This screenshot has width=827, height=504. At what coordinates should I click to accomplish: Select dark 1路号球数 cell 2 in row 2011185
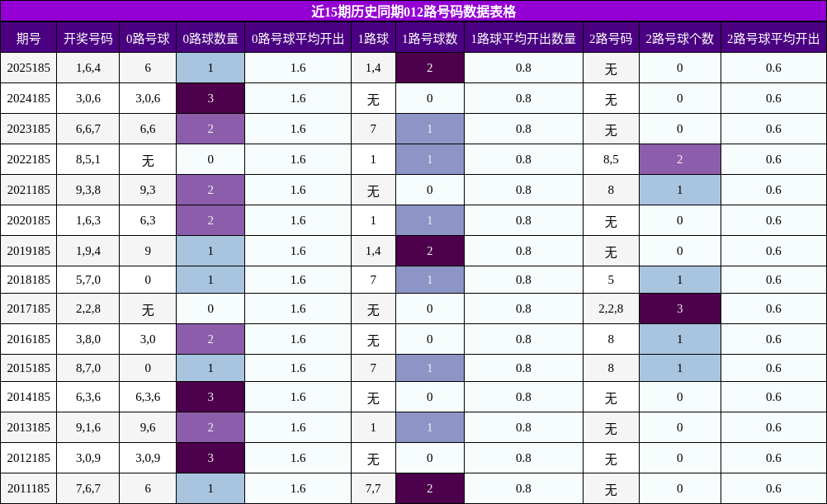(x=430, y=488)
